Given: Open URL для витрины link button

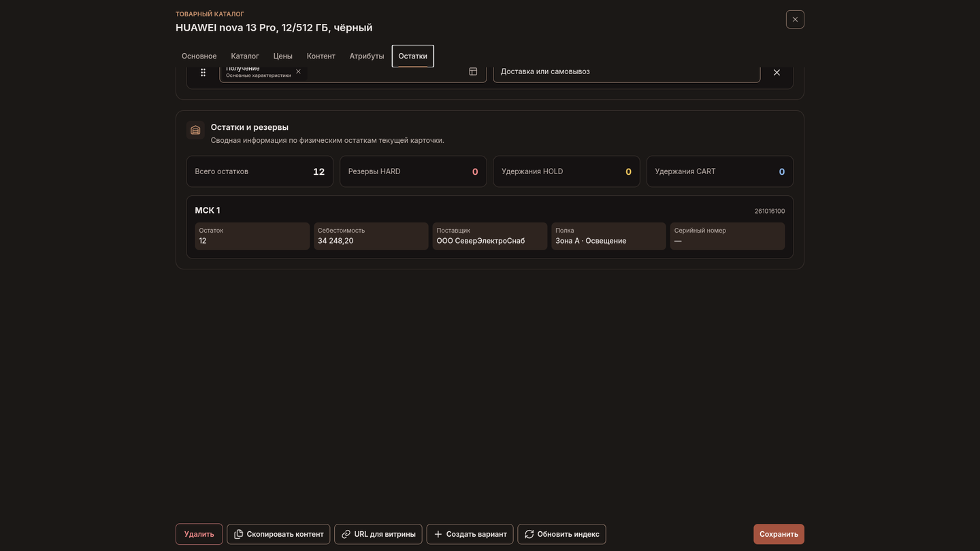Looking at the screenshot, I should 378,534.
